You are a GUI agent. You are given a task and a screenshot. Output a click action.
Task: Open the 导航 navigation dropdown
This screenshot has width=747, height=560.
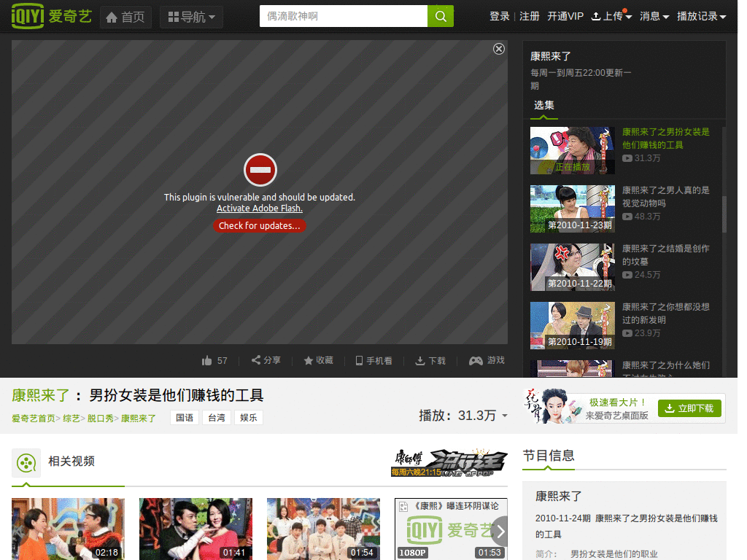(x=192, y=17)
